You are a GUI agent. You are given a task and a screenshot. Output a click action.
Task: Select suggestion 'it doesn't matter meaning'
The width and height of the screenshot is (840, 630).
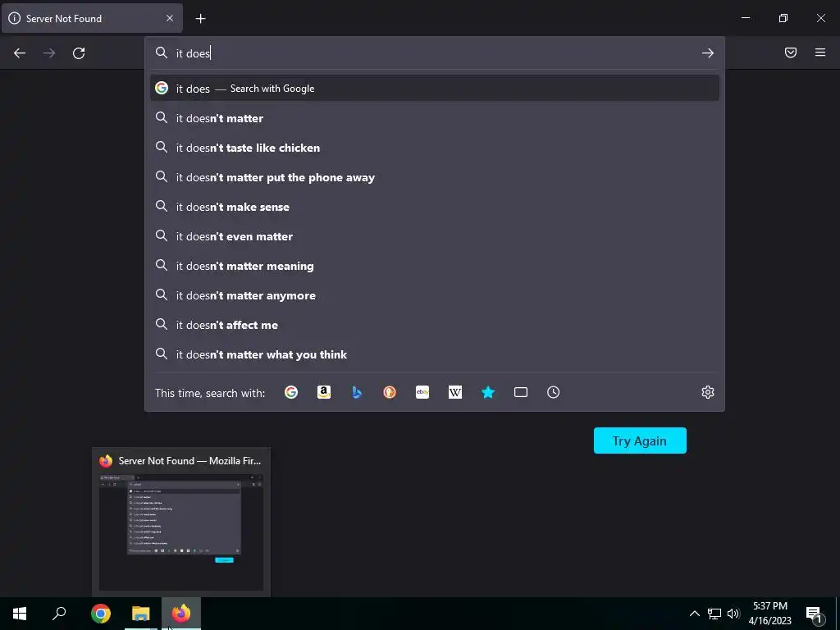point(435,265)
